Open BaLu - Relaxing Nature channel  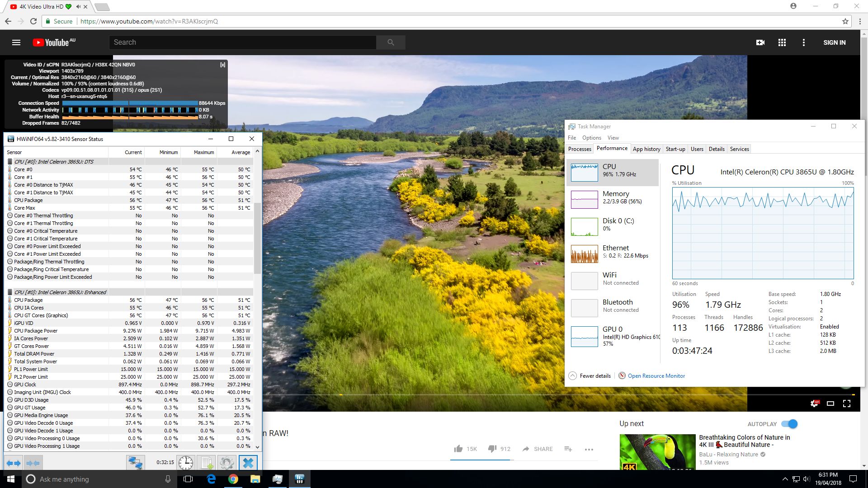tap(728, 454)
